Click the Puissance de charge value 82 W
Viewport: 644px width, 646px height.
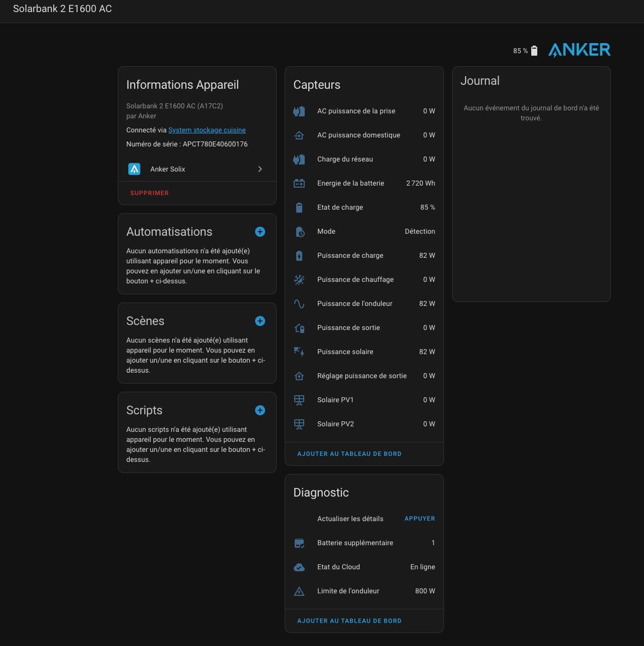point(427,255)
